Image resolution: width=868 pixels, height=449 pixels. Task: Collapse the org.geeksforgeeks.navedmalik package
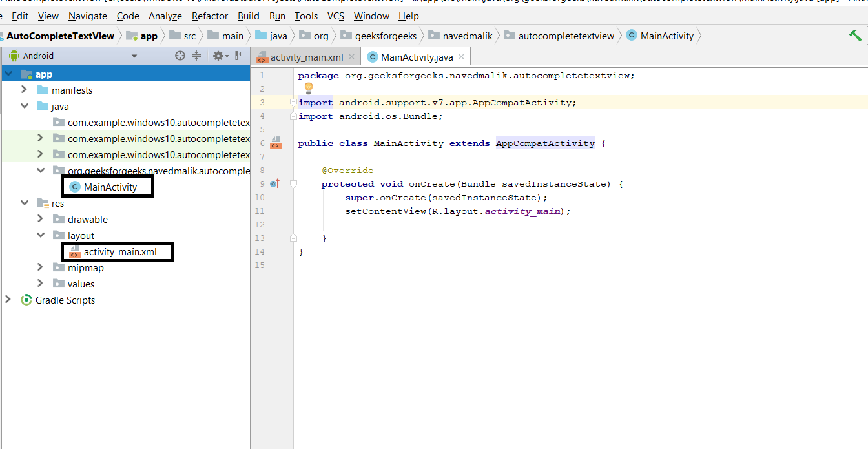coord(40,171)
